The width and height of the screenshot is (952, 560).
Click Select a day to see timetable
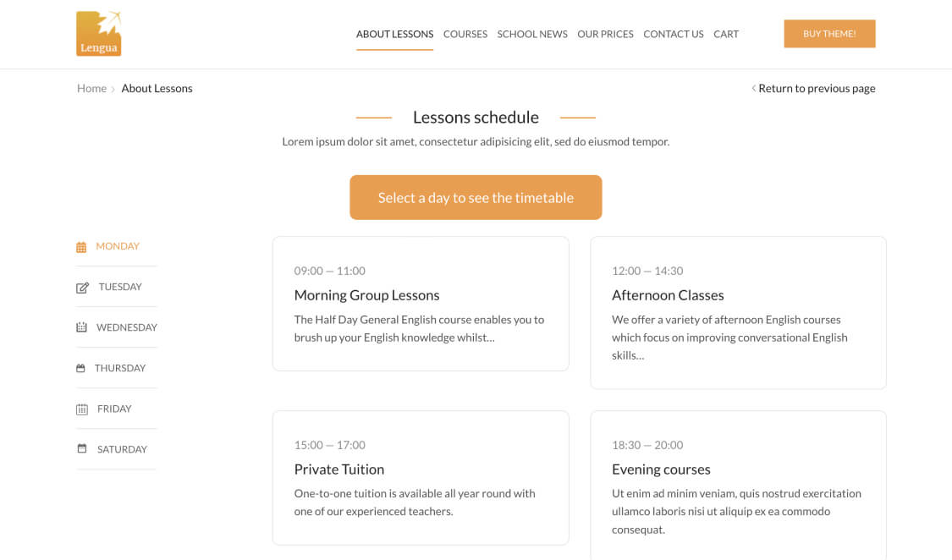476,197
